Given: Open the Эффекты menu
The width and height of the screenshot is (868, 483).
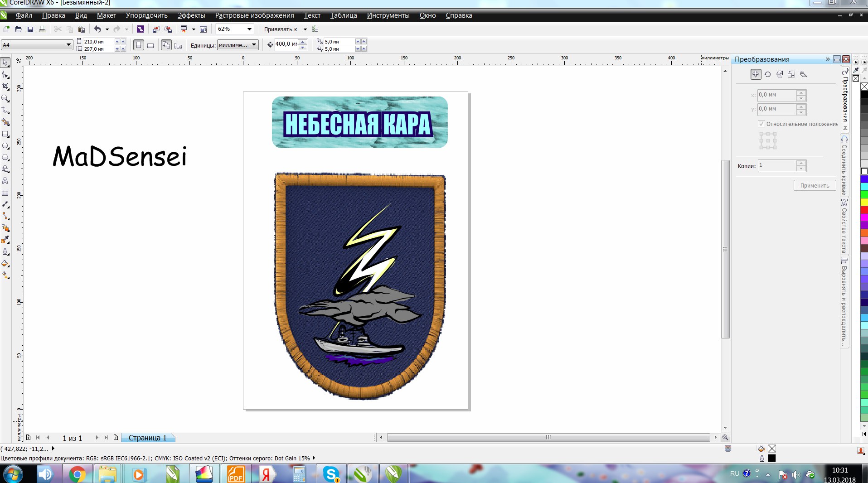Looking at the screenshot, I should pyautogui.click(x=191, y=15).
